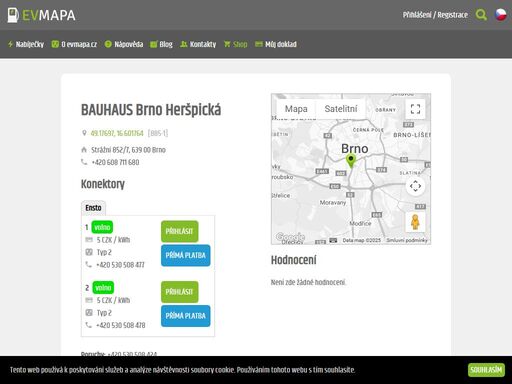This screenshot has height=384, width=512.
Task: Click the station phone +420 608 711 680
Action: coord(115,162)
